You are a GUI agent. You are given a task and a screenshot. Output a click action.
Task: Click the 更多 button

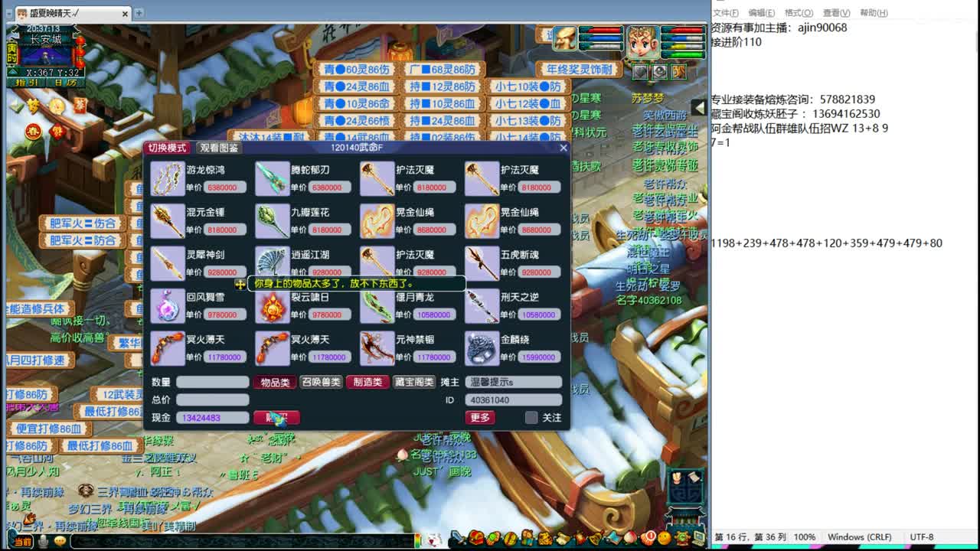point(480,417)
